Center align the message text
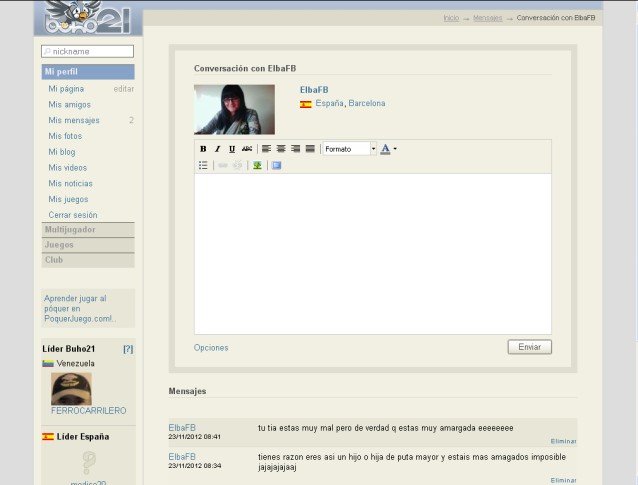This screenshot has width=638, height=485. pos(281,149)
